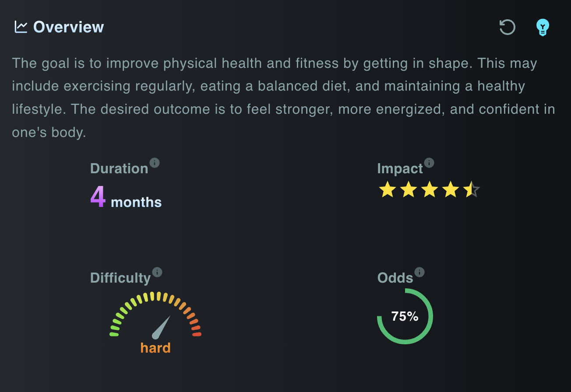
Task: Click the Difficulty gauge needle
Action: (x=161, y=327)
